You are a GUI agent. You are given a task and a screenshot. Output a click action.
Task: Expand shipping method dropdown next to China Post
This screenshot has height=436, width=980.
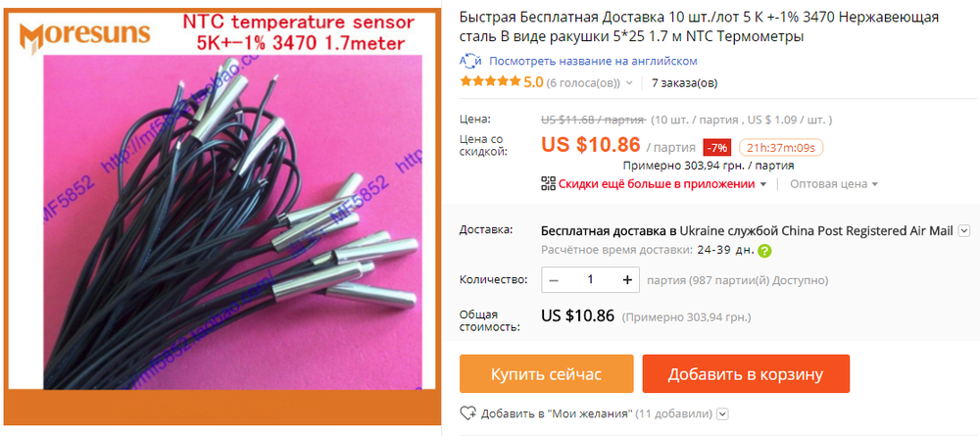963,231
